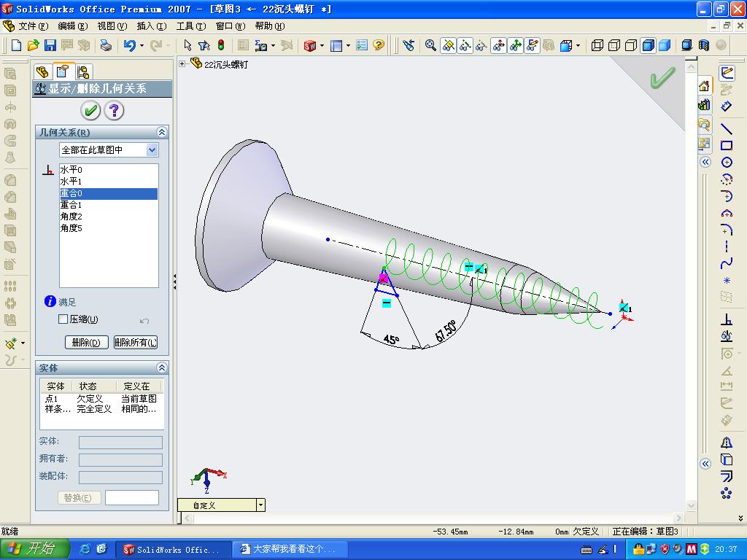
Task: Open the 工具(T) menu
Action: [191, 26]
